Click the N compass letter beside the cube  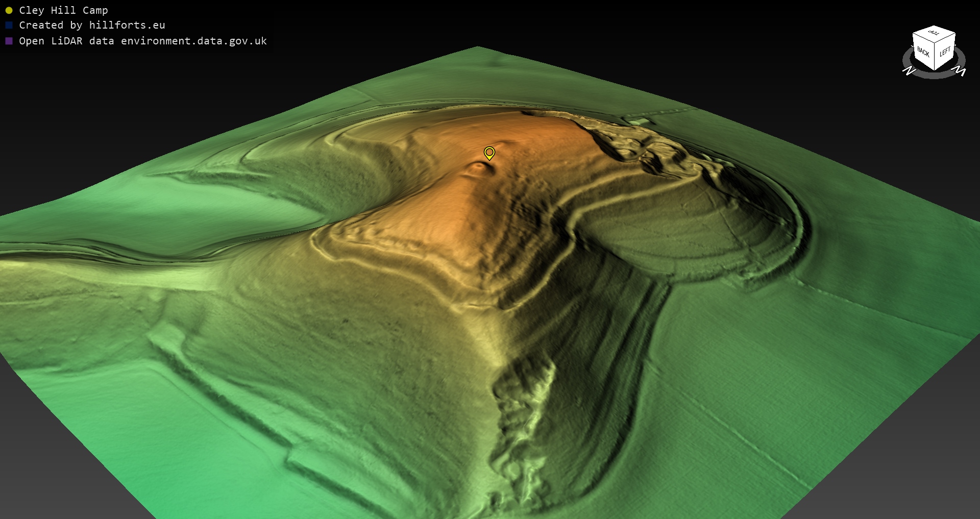(x=910, y=70)
